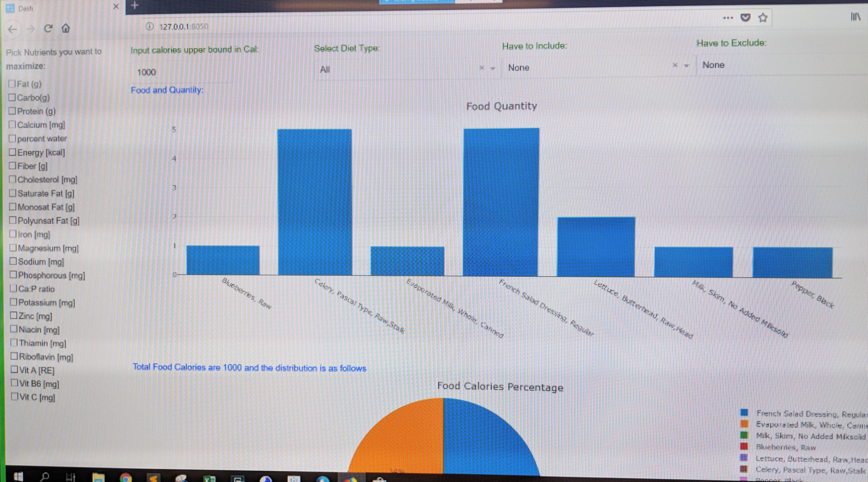
Task: Click the Celery, Pascal Type bar
Action: (315, 202)
